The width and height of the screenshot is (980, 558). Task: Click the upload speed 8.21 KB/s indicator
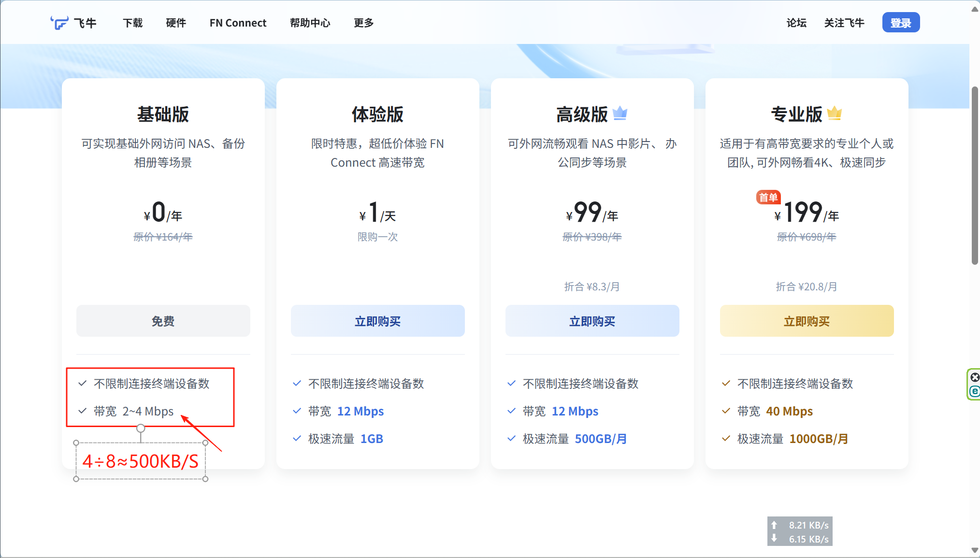click(800, 525)
